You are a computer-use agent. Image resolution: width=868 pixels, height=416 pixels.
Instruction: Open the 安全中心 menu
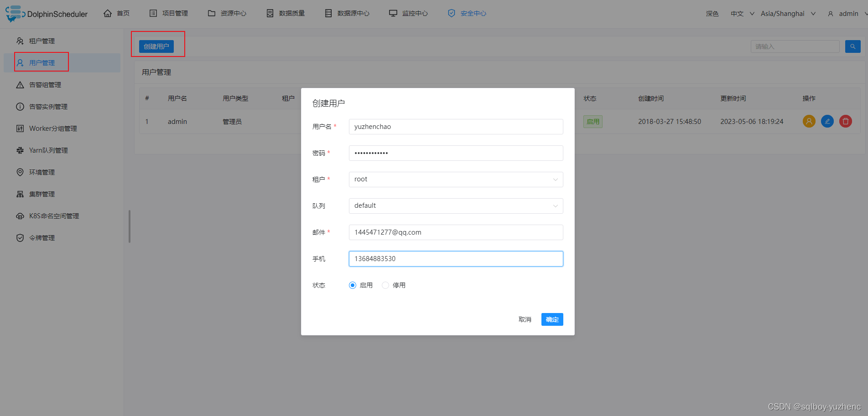click(467, 13)
